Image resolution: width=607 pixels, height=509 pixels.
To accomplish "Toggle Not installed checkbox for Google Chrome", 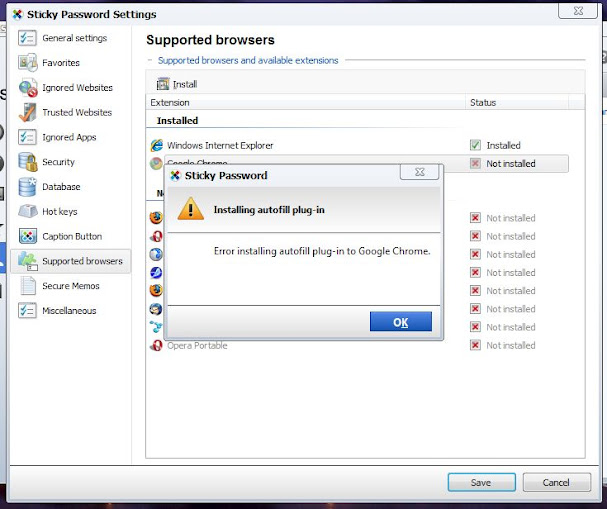I will (475, 163).
